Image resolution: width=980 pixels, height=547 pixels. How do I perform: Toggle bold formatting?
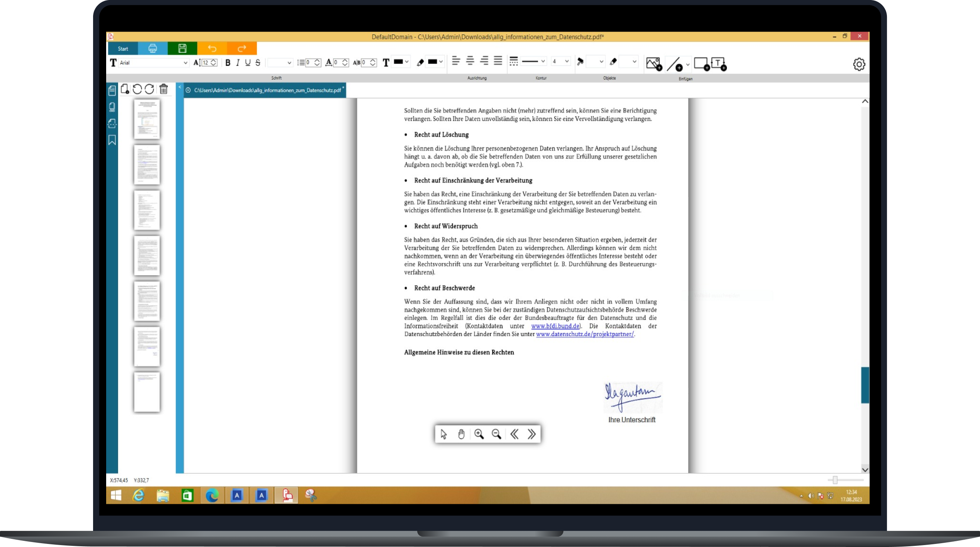(x=228, y=63)
